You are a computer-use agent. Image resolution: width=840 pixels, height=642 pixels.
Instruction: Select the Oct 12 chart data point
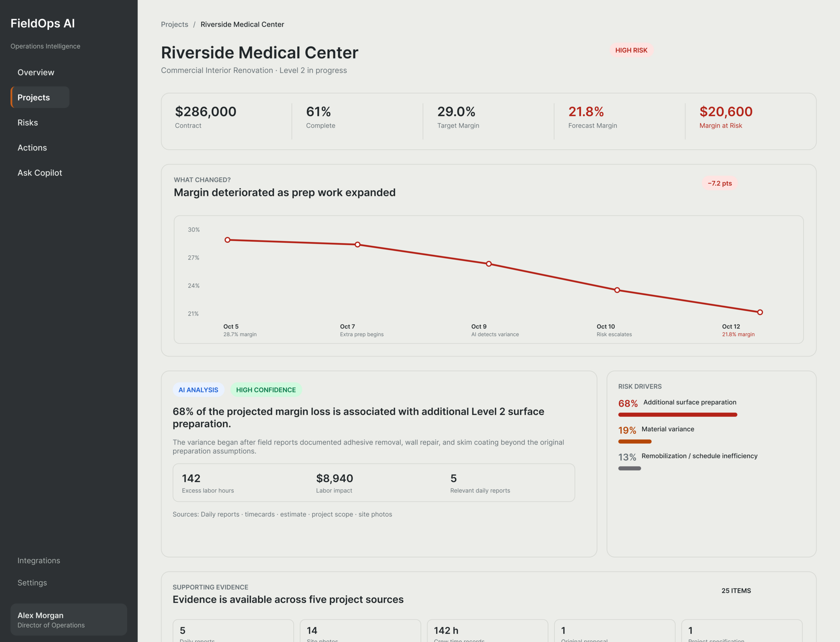coord(760,312)
